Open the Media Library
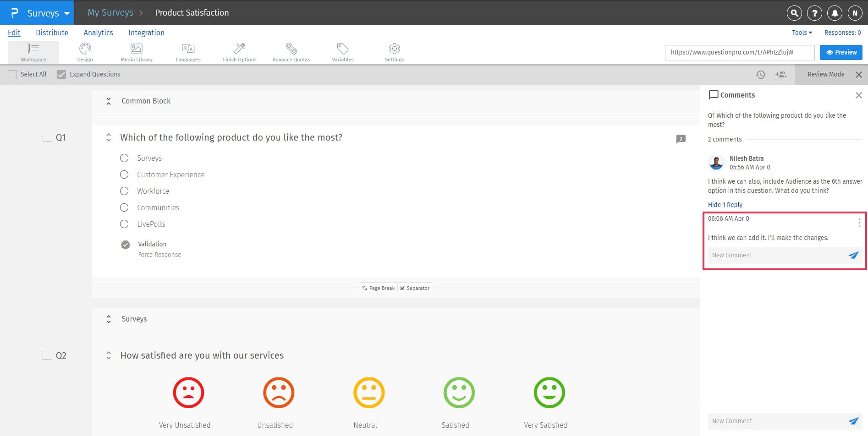Screen dimensions: 868x436 pos(136,52)
